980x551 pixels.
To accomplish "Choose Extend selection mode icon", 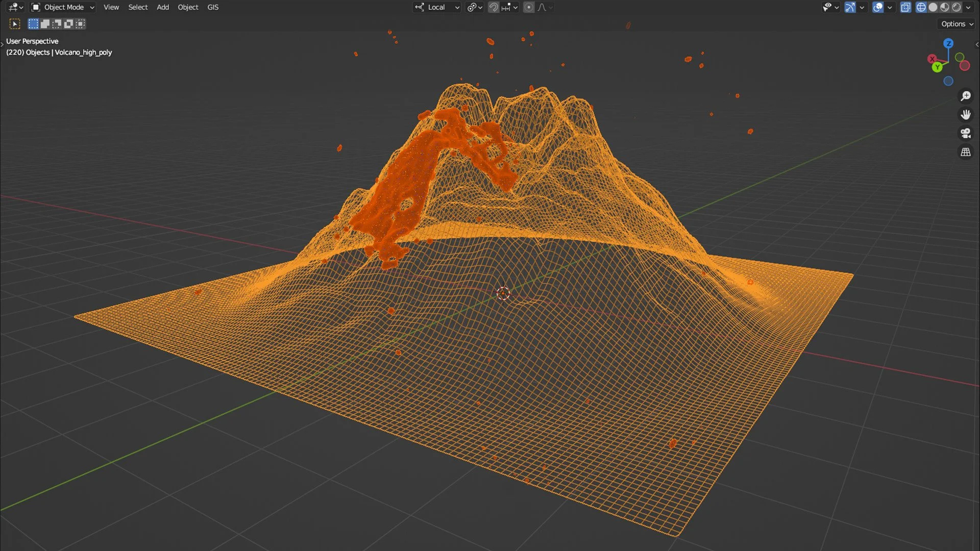I will (x=45, y=24).
